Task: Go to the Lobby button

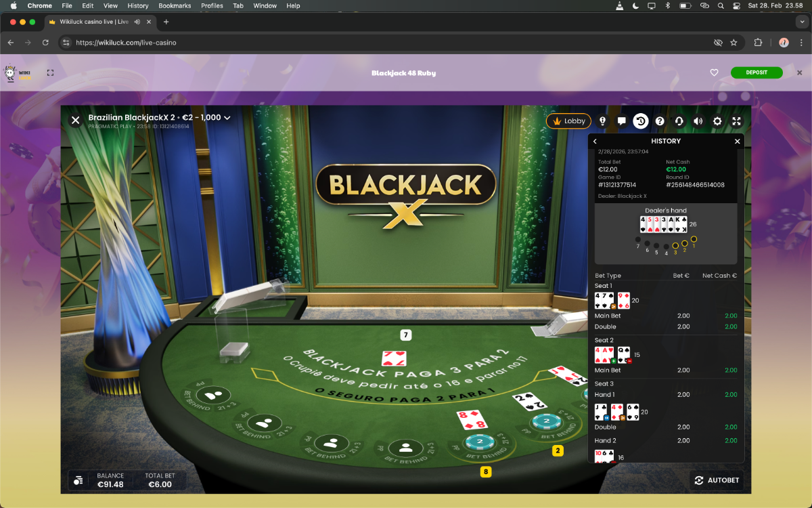Action: (568, 121)
